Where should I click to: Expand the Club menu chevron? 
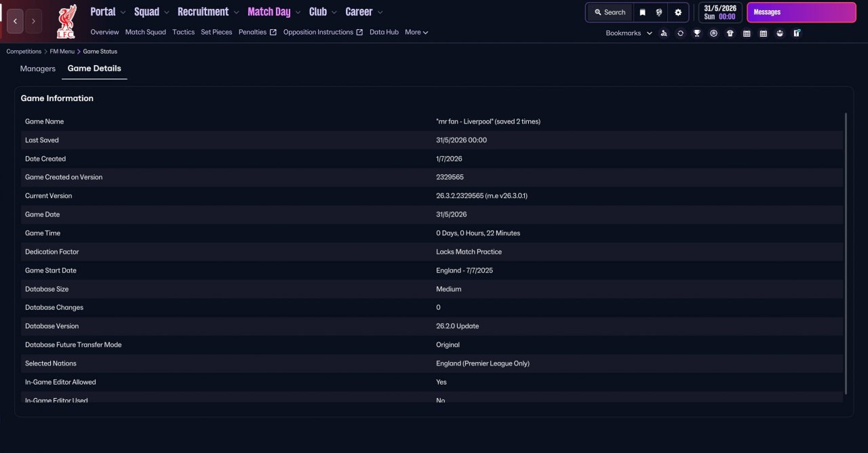click(334, 12)
